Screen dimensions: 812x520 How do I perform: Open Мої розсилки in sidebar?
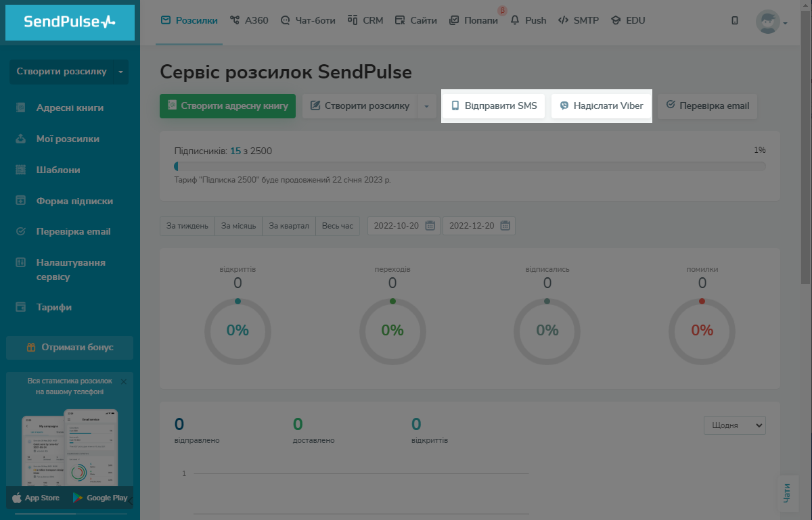68,139
